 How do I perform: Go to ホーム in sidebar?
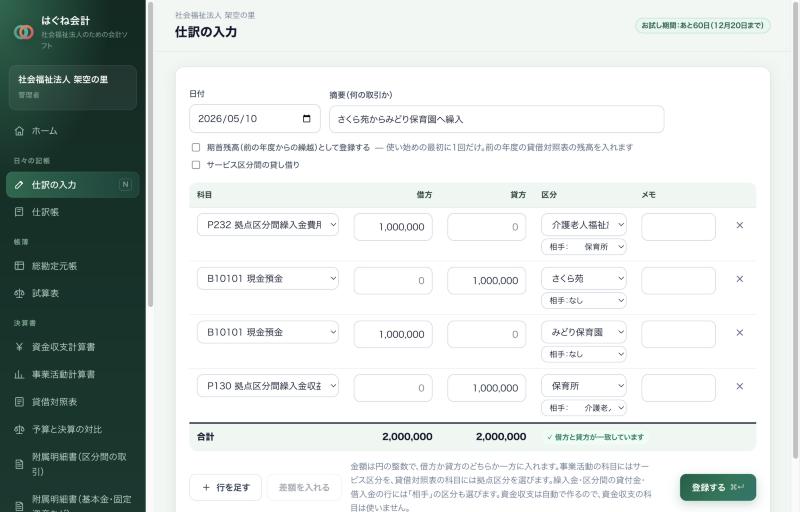tap(72, 131)
